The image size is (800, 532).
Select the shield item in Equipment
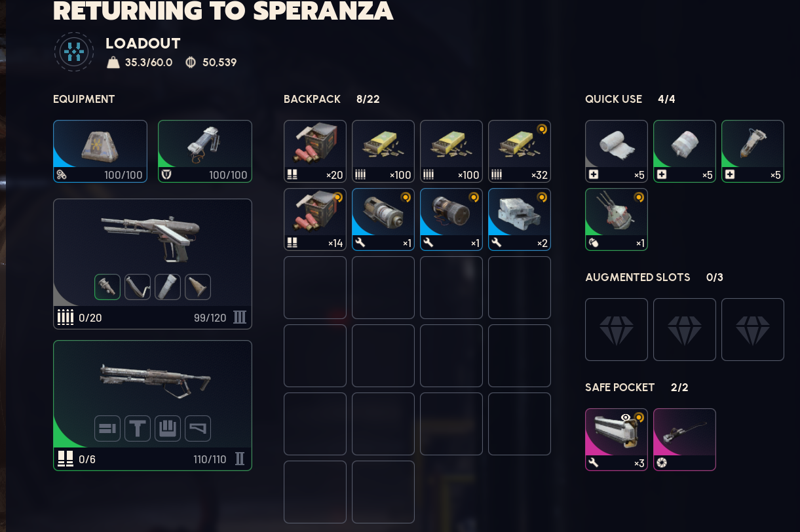click(205, 151)
